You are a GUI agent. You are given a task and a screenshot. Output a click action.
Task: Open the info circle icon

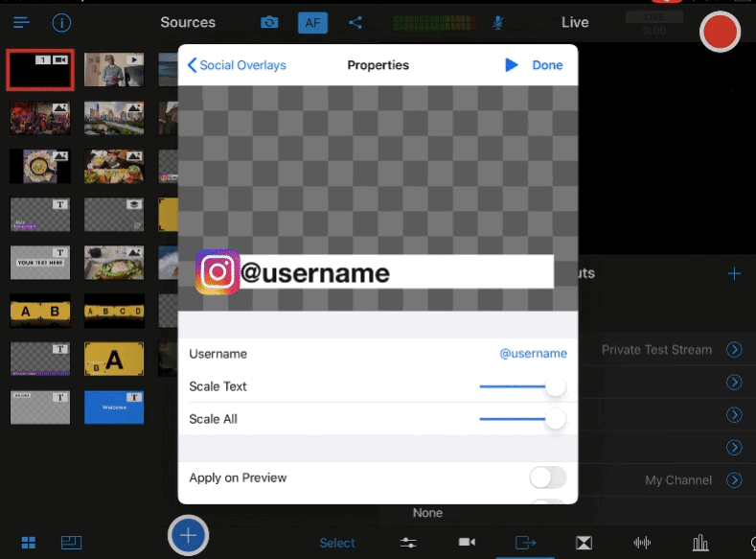coord(61,23)
